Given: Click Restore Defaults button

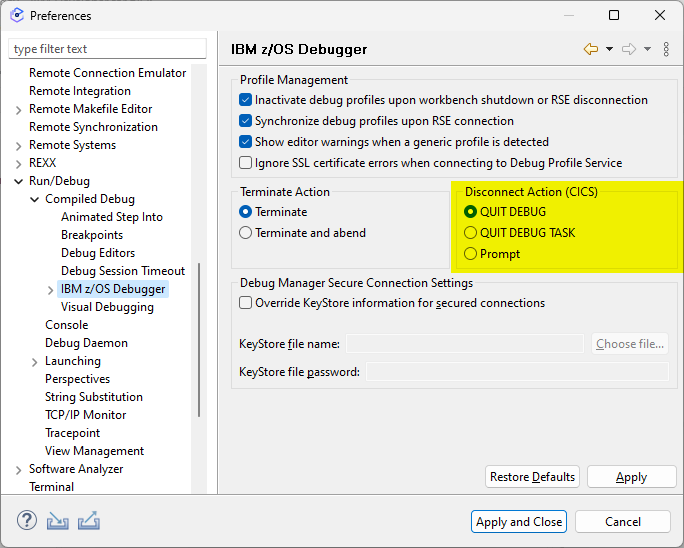Looking at the screenshot, I should point(532,476).
